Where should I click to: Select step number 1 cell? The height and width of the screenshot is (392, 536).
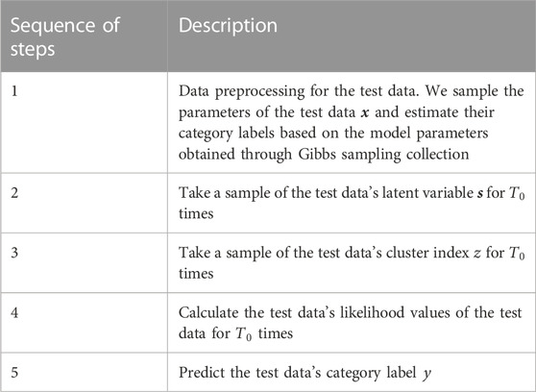pyautogui.click(x=84, y=122)
